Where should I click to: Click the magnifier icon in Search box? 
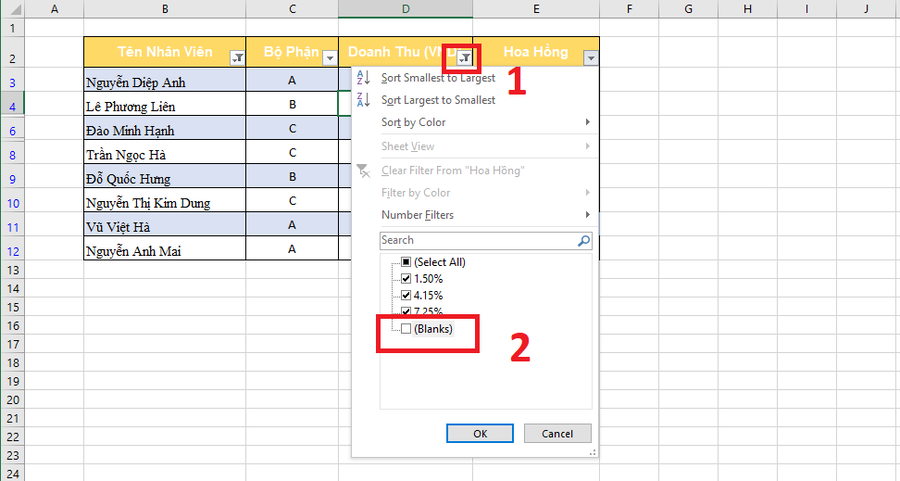584,240
